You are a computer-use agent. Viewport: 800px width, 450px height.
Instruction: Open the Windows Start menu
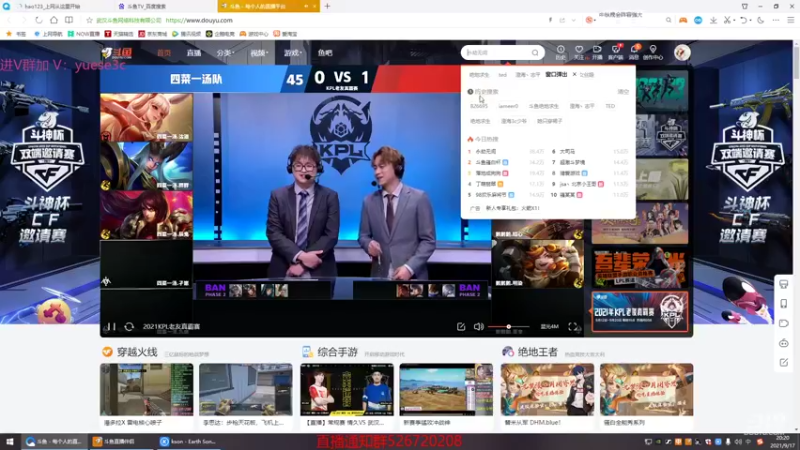click(x=10, y=441)
